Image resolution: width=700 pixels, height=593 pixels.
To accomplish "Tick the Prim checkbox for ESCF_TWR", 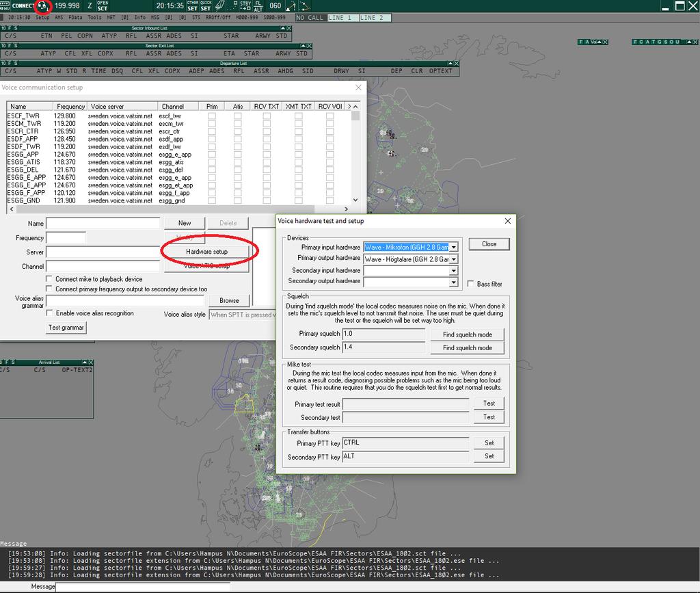I will coord(212,116).
